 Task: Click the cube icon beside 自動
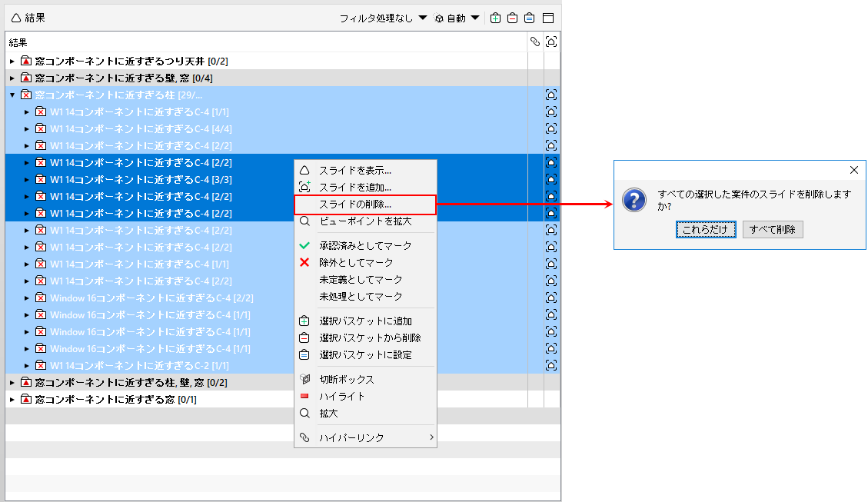tap(439, 18)
